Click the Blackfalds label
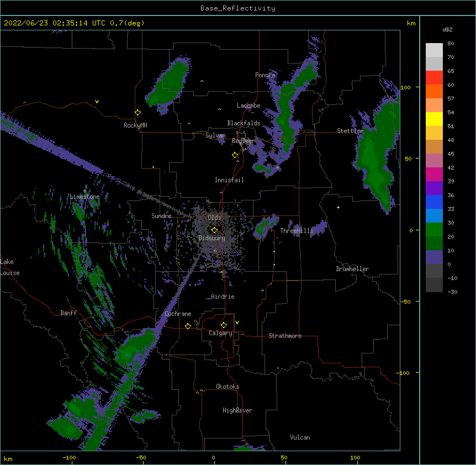 (244, 123)
